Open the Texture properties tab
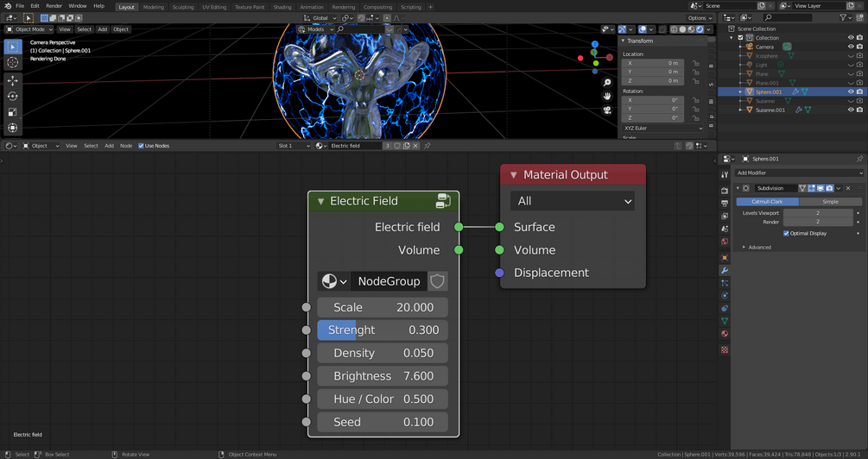 725,349
